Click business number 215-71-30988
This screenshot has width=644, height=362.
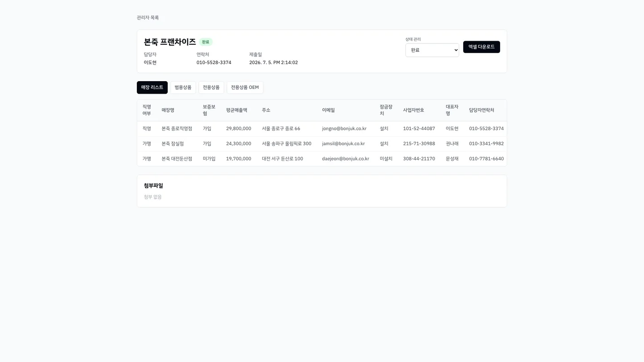pos(419,144)
